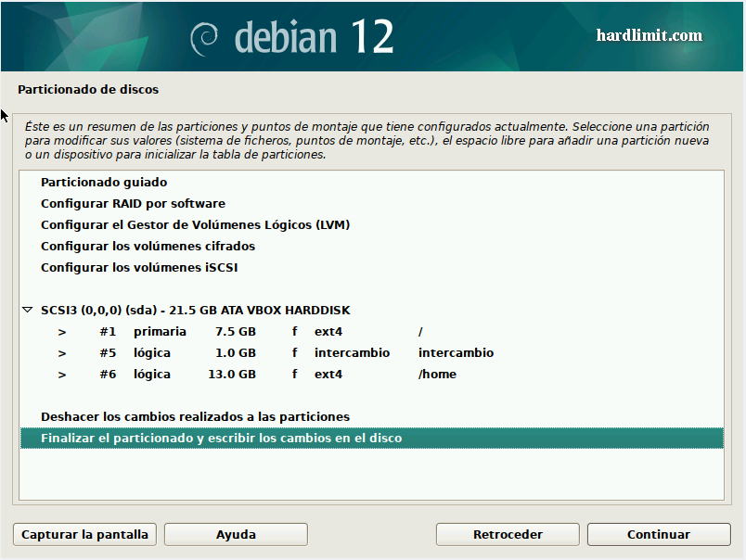Screen dimensions: 746x560
Task: Select the 1.0 GB swap intercambio partition
Action: [232, 353]
